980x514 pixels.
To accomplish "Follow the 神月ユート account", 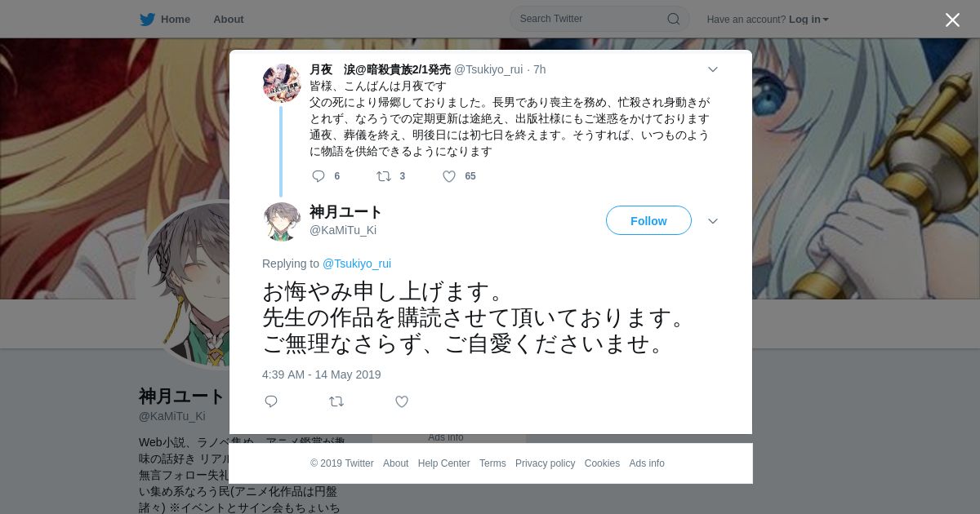I will tap(648, 221).
